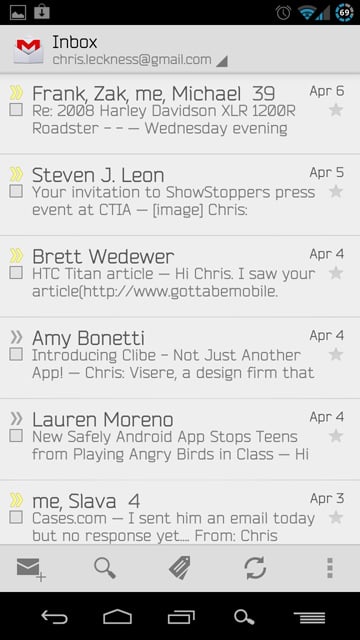Toggle the yellow importance marker on me, Slava
Screen dimensions: 360x640
[16, 500]
